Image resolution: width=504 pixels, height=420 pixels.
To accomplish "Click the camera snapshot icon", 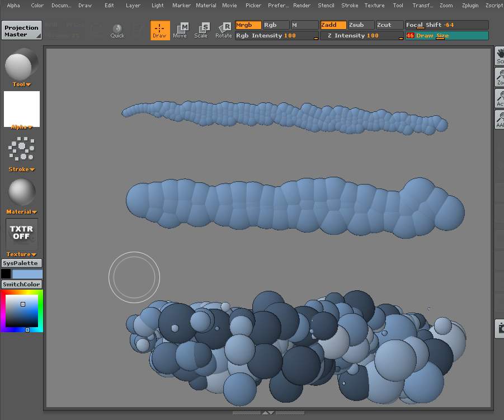I will point(500,329).
